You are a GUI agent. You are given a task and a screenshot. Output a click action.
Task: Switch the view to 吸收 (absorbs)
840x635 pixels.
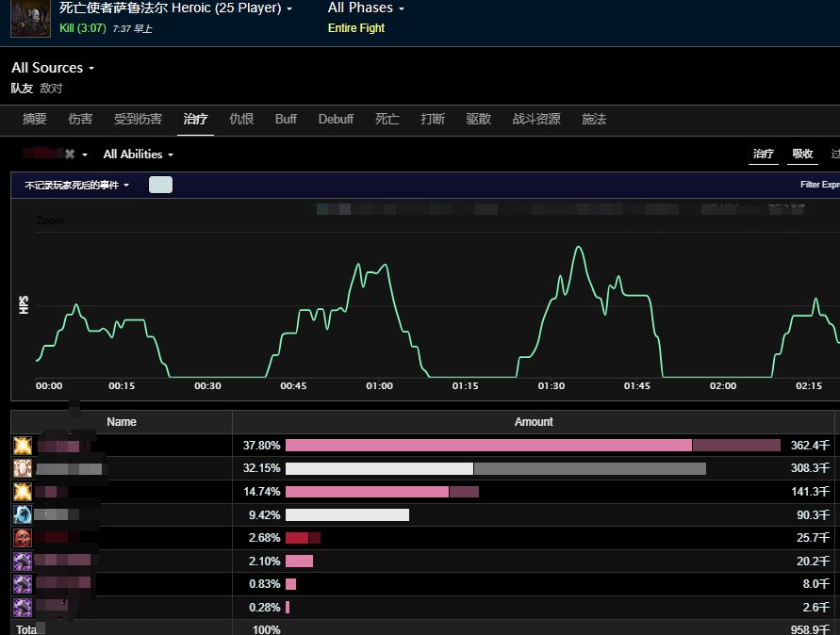click(x=802, y=154)
